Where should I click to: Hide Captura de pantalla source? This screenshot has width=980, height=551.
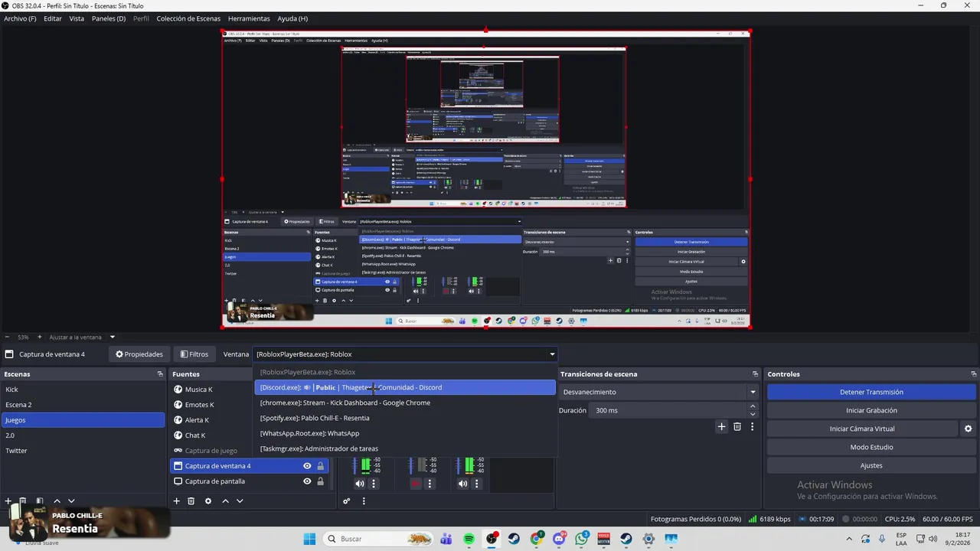pyautogui.click(x=307, y=481)
